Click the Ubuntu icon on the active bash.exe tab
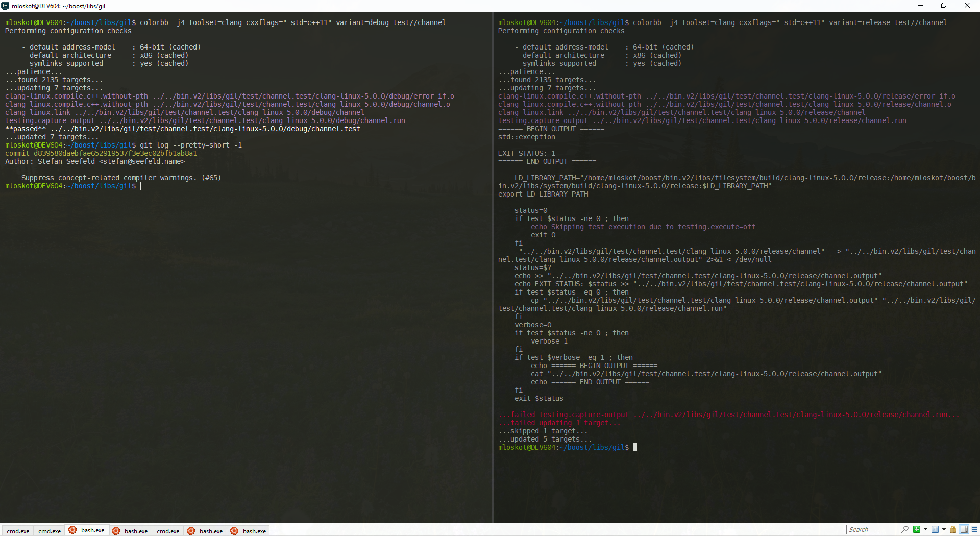This screenshot has height=536, width=980. [x=72, y=531]
